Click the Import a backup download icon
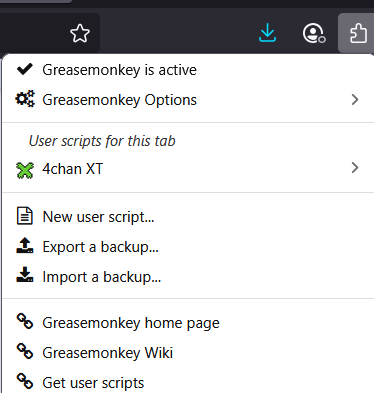The height and width of the screenshot is (393, 374). tap(25, 275)
